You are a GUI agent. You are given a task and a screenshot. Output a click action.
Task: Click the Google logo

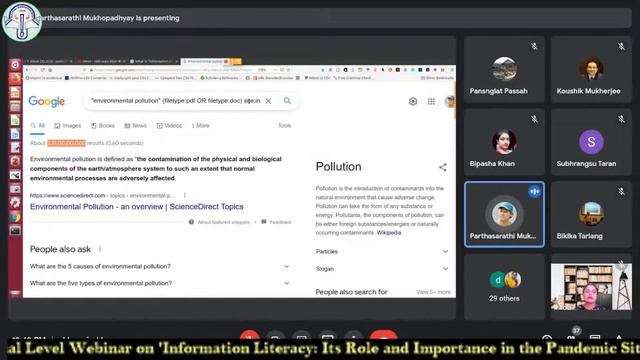pos(47,101)
